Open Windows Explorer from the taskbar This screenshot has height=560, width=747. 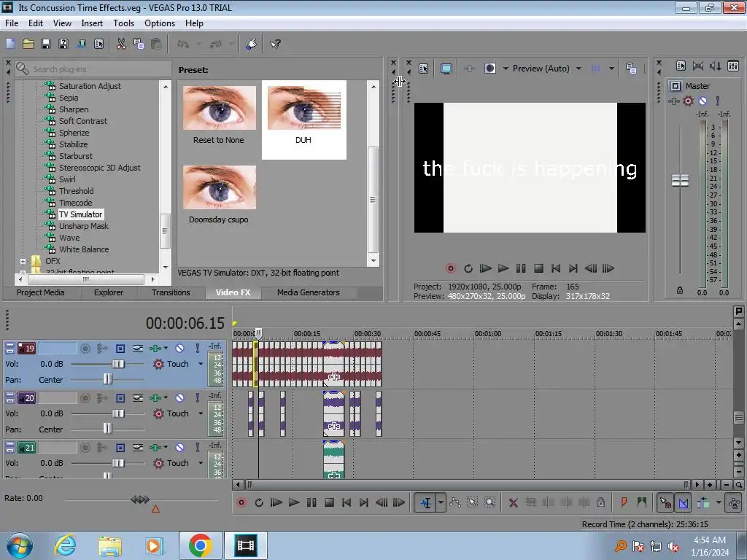[x=110, y=545]
